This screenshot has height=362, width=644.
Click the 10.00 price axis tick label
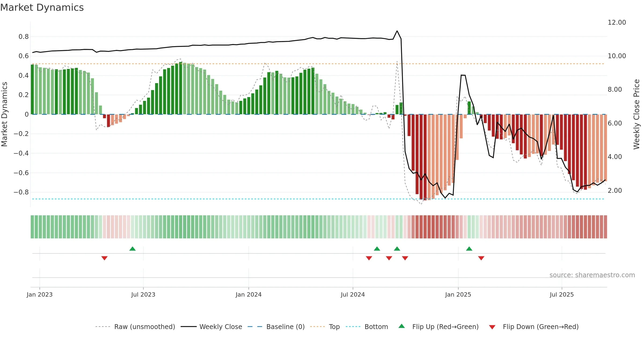point(617,56)
